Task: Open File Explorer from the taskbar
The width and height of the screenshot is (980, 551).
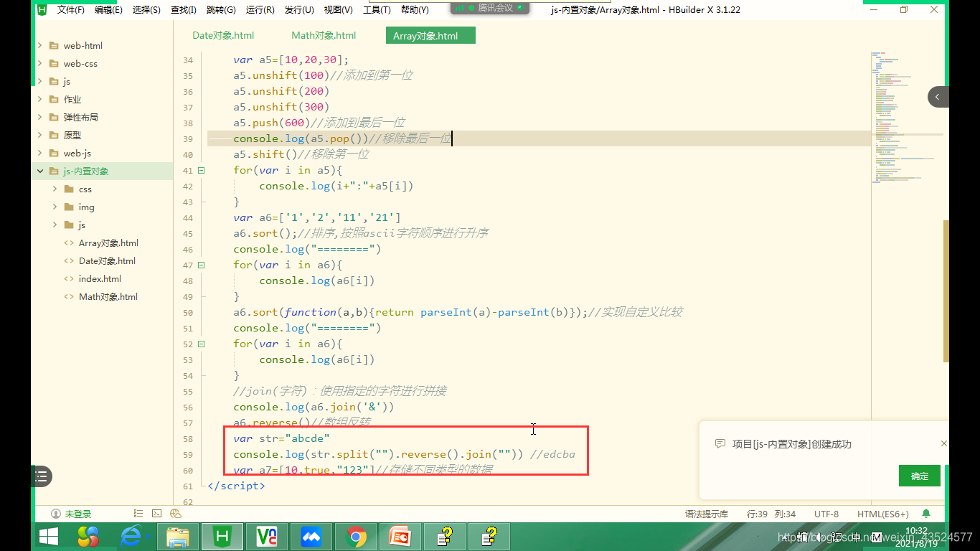Action: tap(177, 537)
